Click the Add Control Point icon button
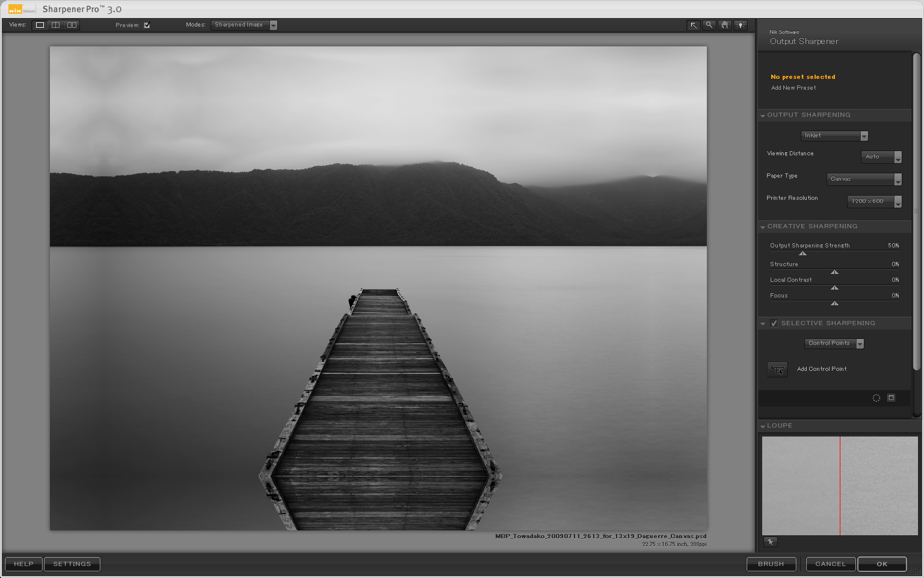The width and height of the screenshot is (924, 578). tap(777, 370)
